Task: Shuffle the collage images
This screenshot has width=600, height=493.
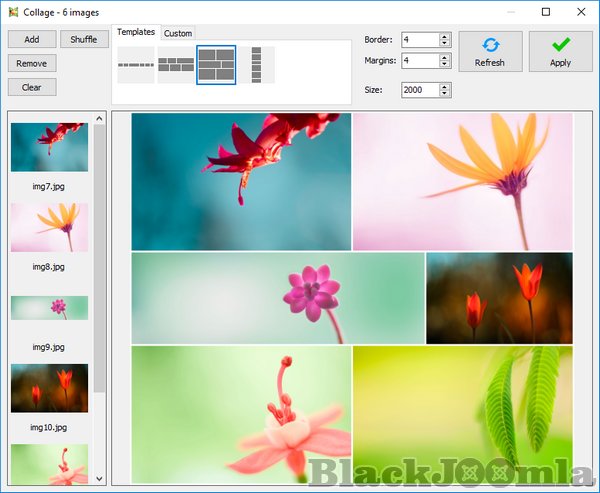Action: [x=84, y=39]
